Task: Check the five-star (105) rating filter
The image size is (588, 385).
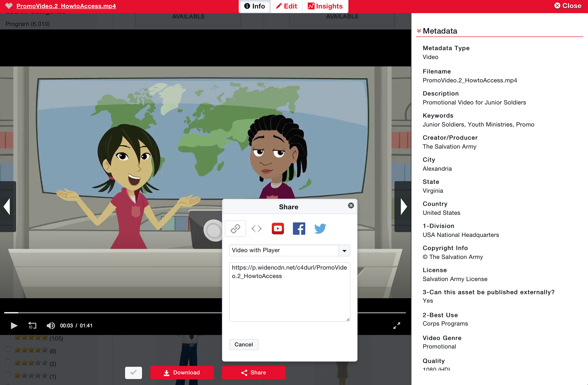Action: tap(8, 337)
